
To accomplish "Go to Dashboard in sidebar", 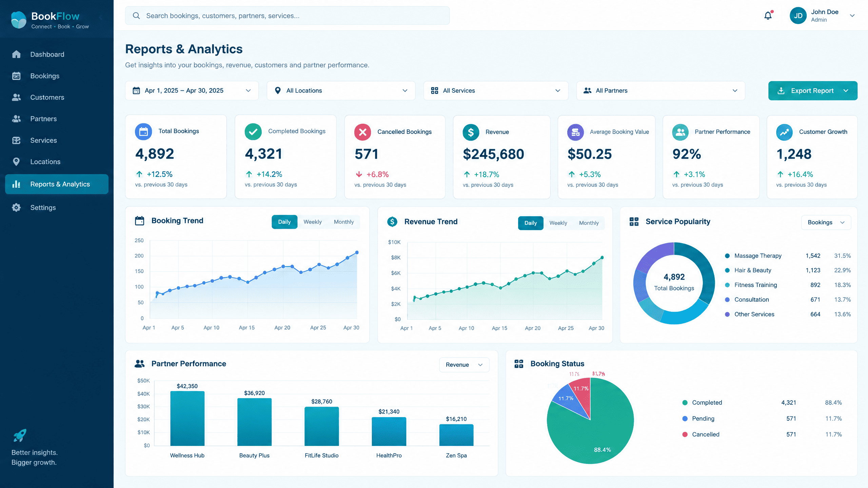I will click(47, 54).
